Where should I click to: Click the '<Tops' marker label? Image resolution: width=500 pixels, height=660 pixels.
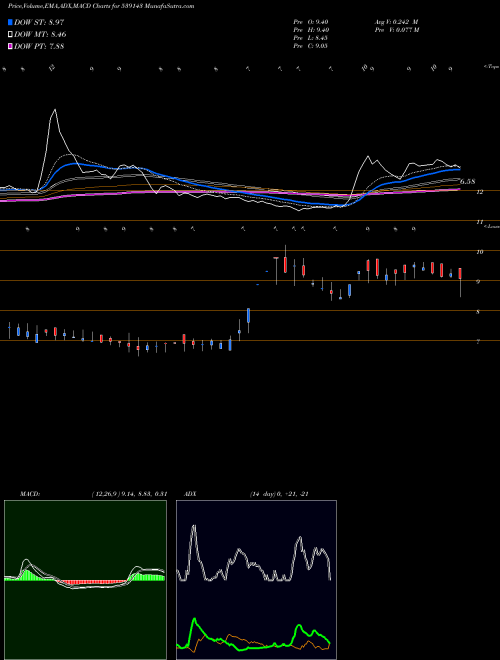[491, 67]
